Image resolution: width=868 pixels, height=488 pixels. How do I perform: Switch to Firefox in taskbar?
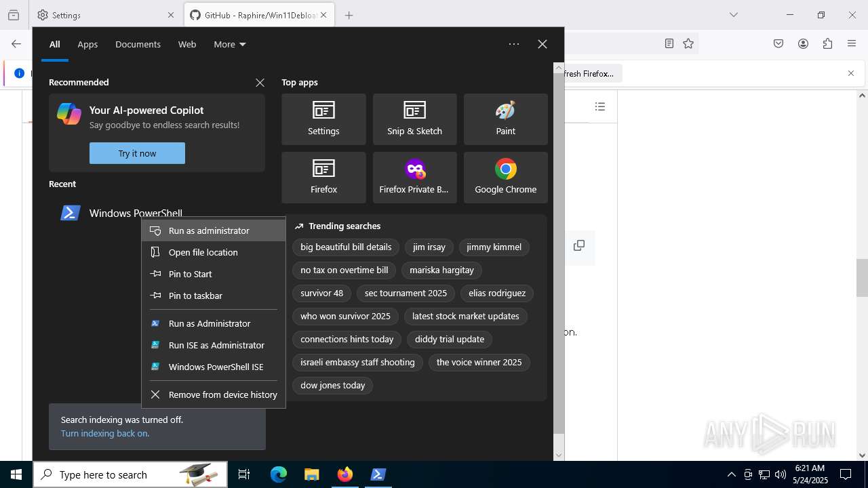[345, 474]
